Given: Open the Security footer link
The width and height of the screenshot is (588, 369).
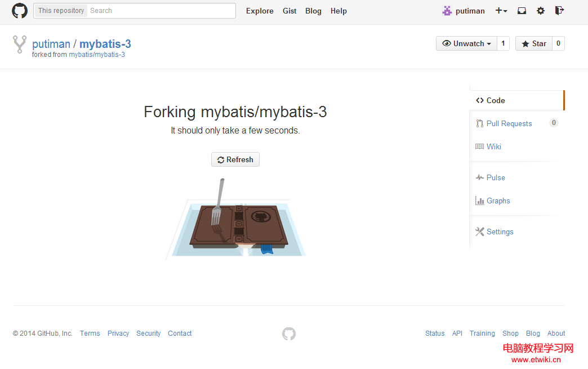Looking at the screenshot, I should point(149,334).
